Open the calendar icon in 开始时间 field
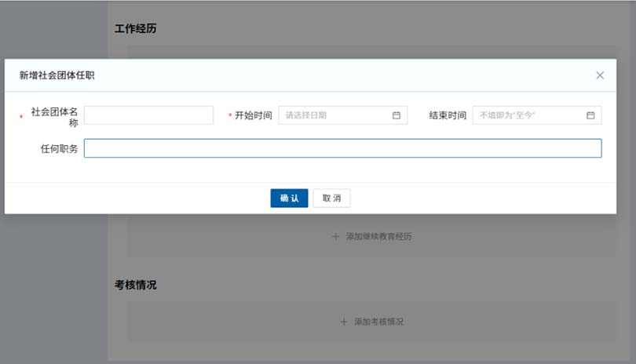The image size is (636, 364). click(x=397, y=115)
